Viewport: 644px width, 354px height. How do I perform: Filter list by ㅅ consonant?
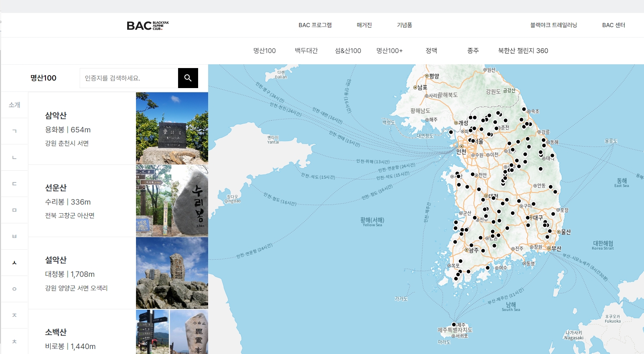click(x=15, y=263)
